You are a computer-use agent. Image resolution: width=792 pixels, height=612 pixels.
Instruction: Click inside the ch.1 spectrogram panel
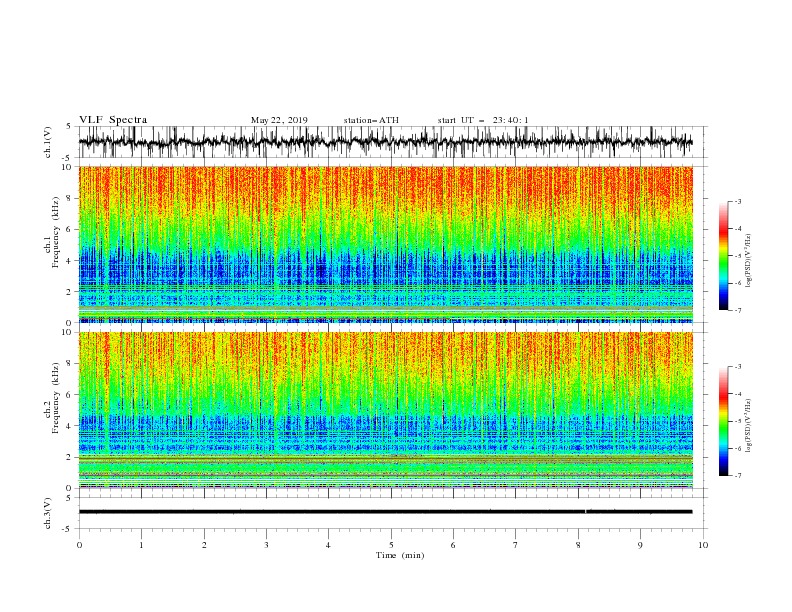[x=385, y=244]
